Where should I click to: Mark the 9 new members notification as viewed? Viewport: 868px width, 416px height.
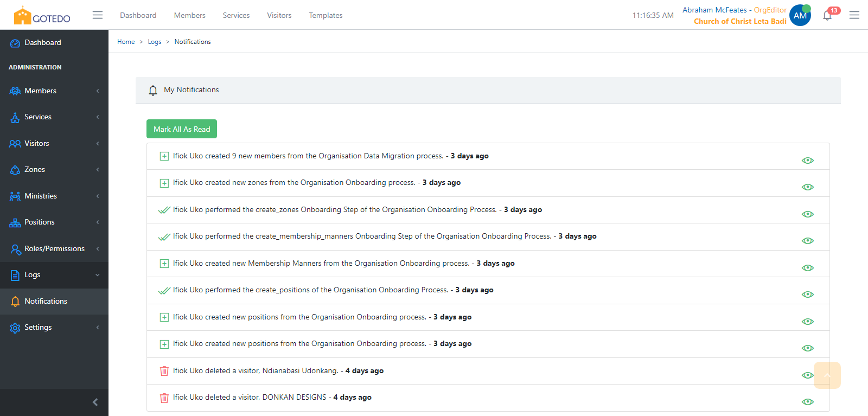(x=808, y=161)
